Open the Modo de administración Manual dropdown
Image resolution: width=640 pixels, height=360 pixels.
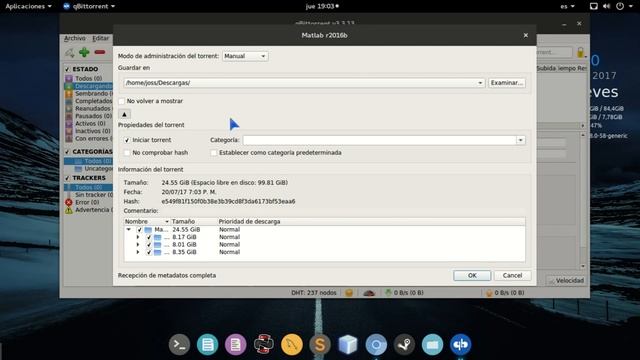(x=245, y=56)
